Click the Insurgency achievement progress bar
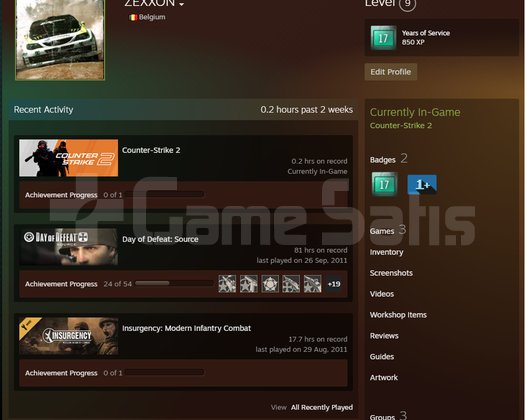525x420 pixels. click(164, 372)
